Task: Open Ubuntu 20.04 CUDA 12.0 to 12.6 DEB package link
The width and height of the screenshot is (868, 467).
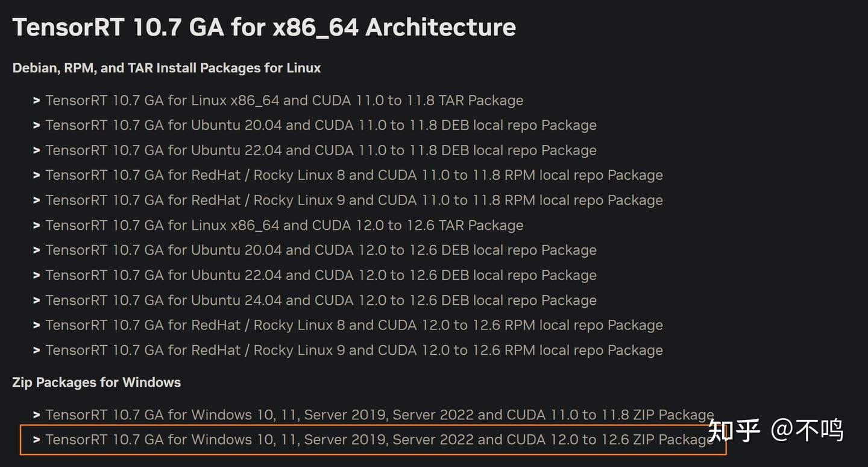Action: 321,250
